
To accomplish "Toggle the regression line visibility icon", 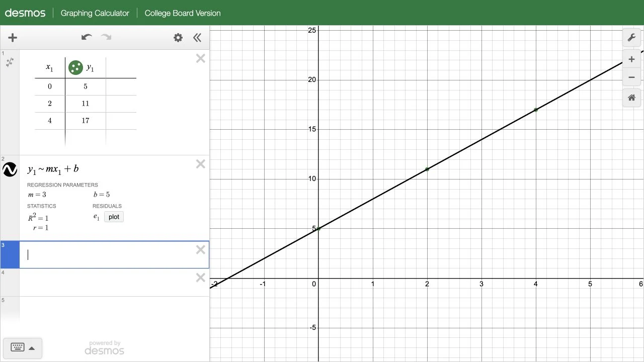I will (x=10, y=170).
